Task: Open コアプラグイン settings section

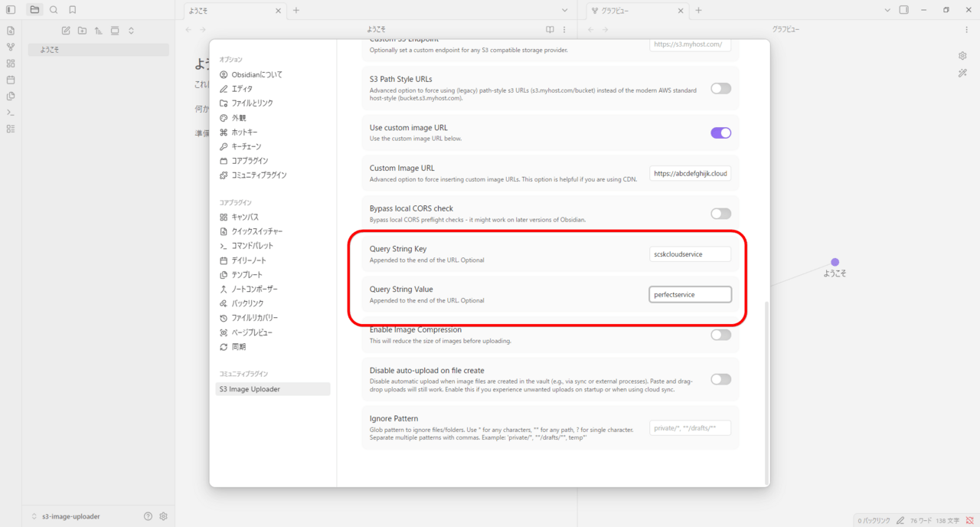Action: tap(273, 161)
